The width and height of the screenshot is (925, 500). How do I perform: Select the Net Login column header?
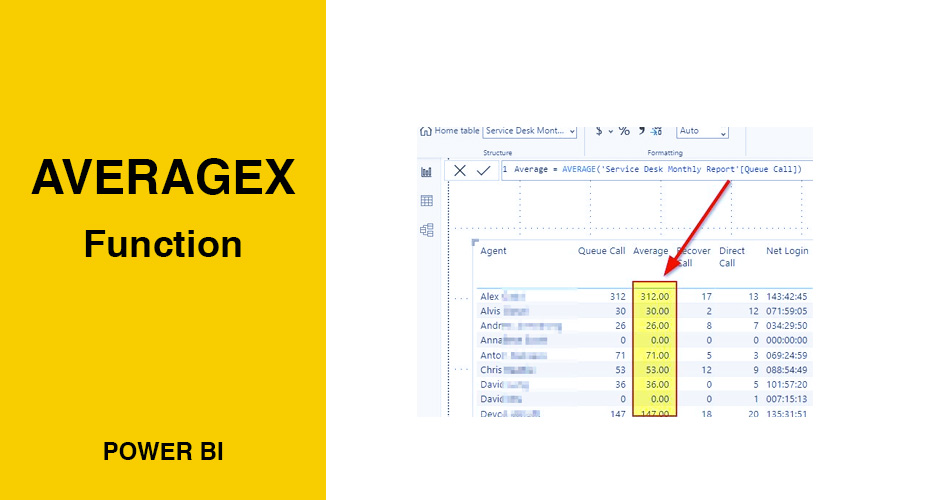click(787, 251)
